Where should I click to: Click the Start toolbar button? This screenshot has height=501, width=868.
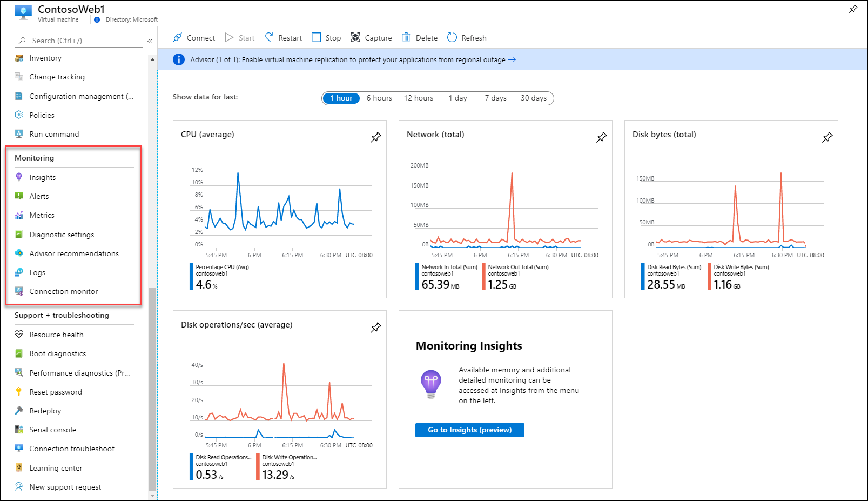[240, 37]
